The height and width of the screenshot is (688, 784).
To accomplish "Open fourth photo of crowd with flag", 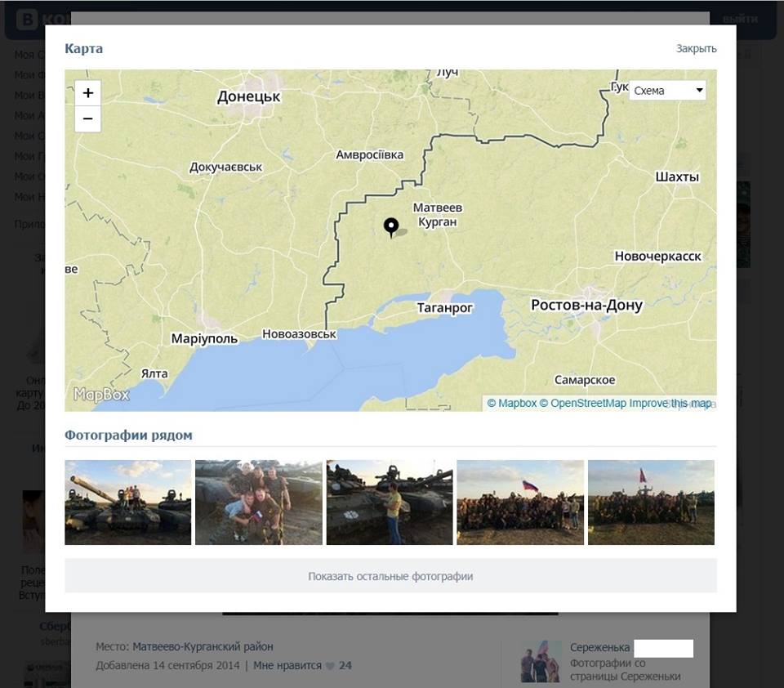I will pos(520,502).
